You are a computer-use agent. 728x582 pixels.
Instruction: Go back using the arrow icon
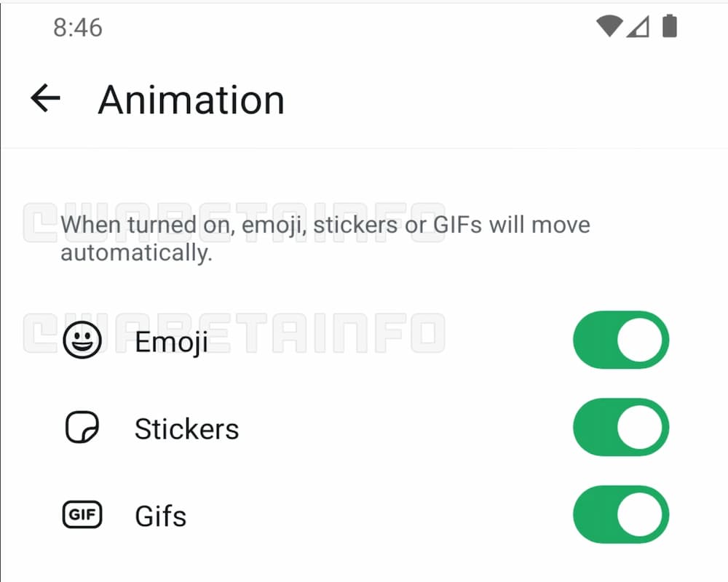45,98
